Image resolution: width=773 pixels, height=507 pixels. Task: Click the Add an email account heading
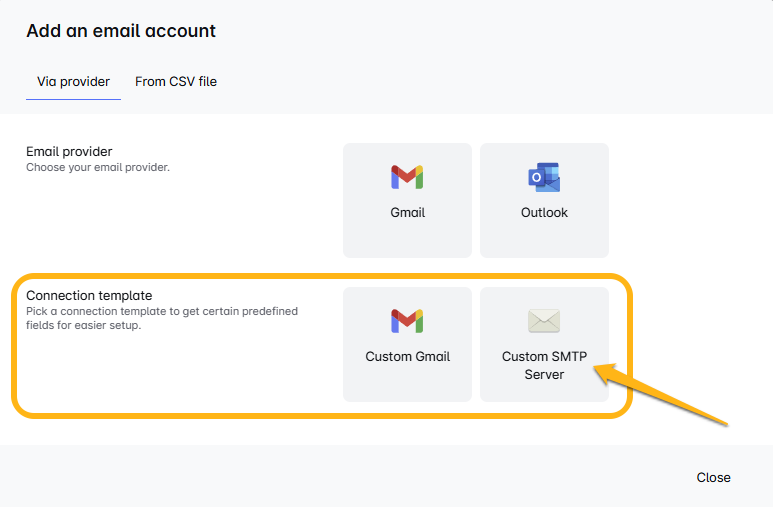(x=121, y=31)
